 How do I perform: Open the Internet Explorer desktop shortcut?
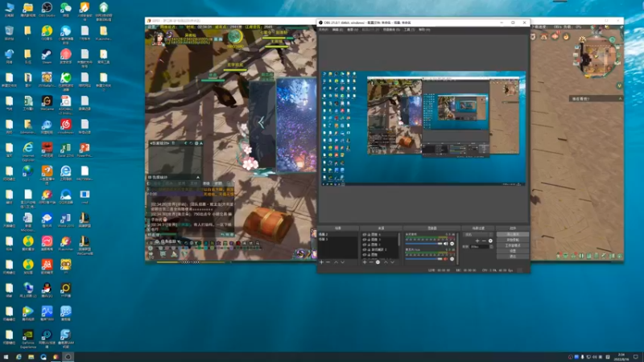[x=27, y=150]
